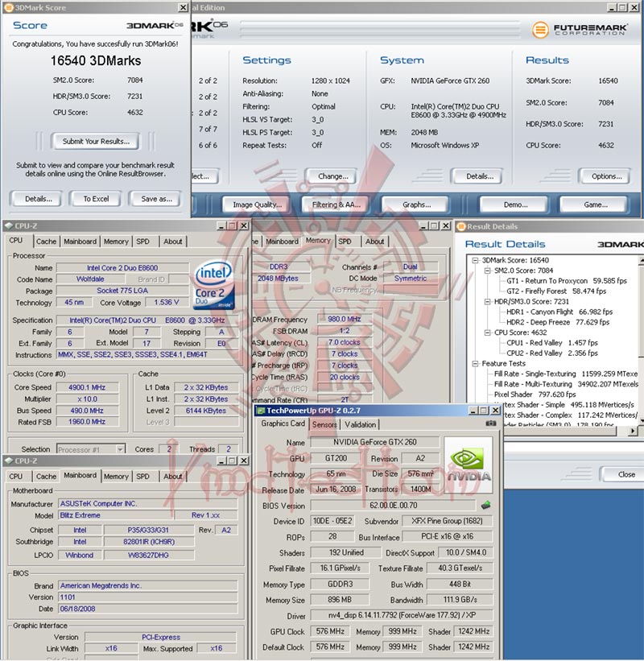The image size is (644, 661).
Task: Collapse the HDR/SM3.0 Score: 7231 node
Action: point(487,301)
